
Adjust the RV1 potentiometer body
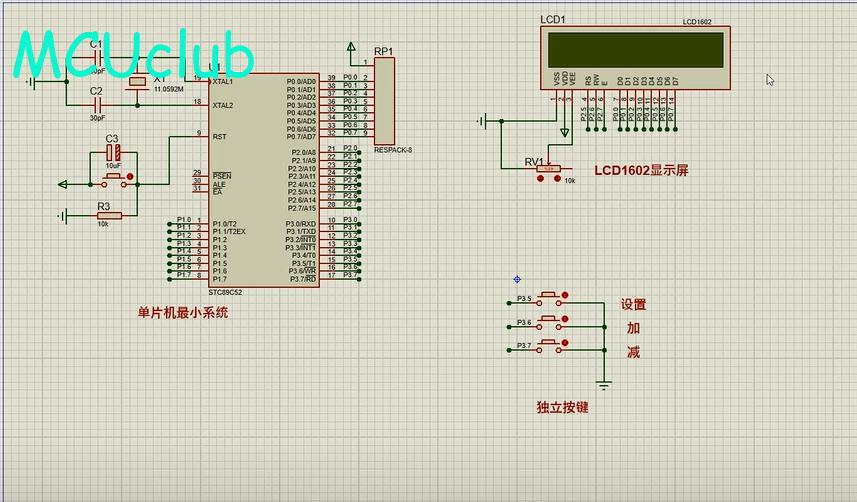(548, 168)
